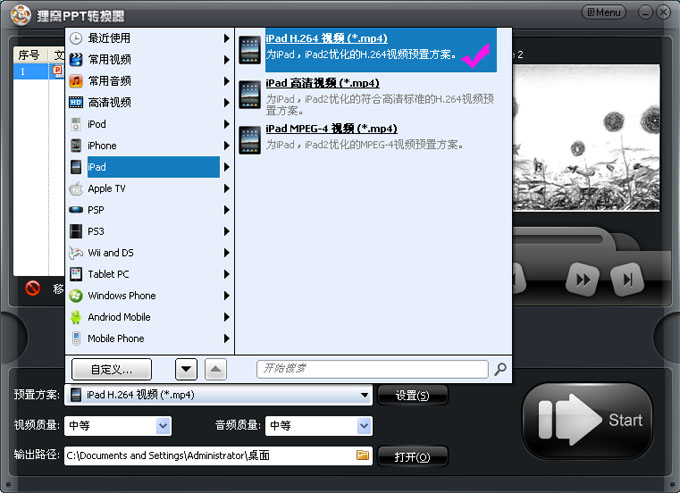
Task: Click the 输出路径 path field
Action: 218,456
